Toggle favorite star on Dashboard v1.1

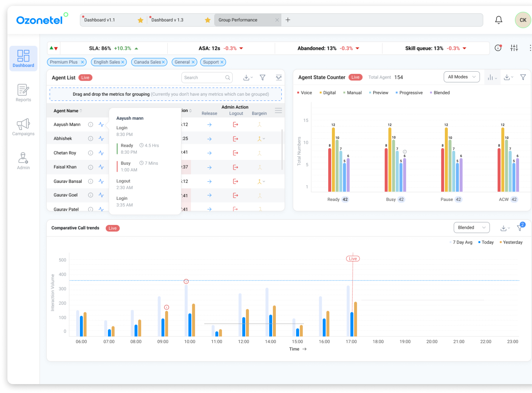coord(141,20)
